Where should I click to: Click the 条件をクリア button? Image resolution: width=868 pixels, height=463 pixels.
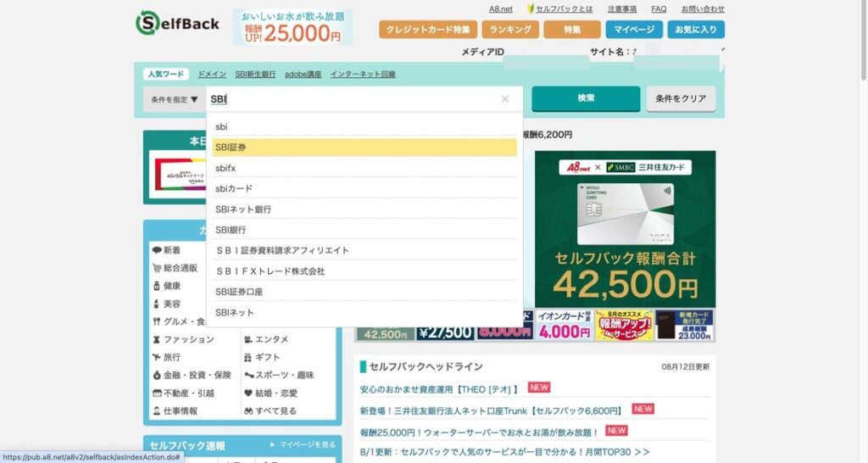coord(681,99)
